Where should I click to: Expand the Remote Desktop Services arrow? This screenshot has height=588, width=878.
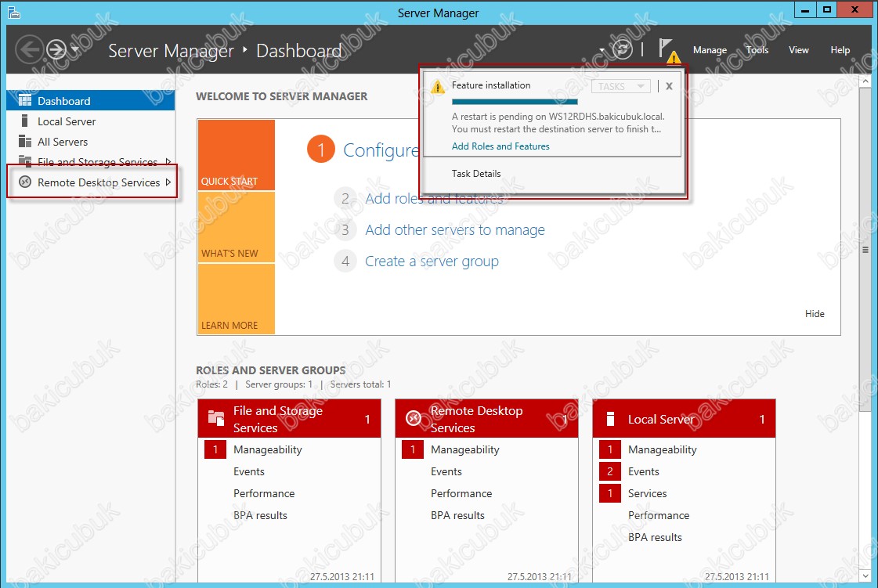168,182
